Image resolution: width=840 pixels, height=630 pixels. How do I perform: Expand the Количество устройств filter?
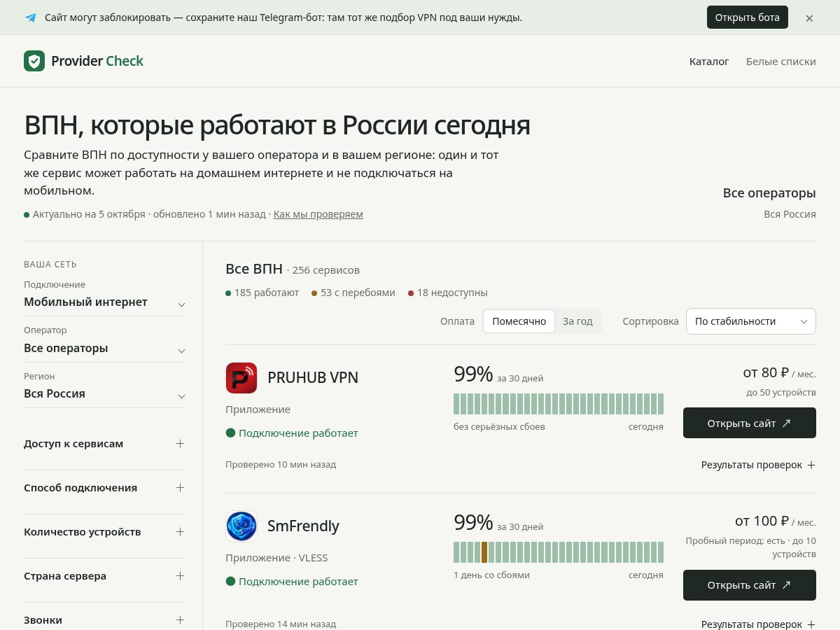click(x=105, y=532)
